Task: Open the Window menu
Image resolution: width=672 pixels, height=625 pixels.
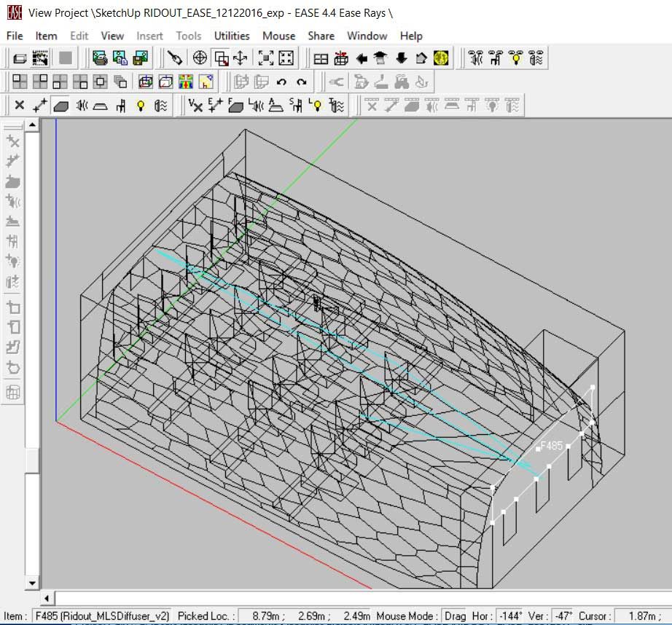Action: [367, 36]
